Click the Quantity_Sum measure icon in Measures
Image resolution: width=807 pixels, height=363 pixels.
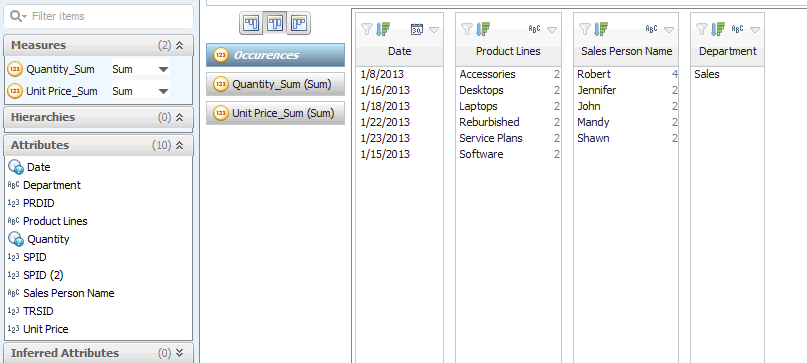tap(16, 69)
